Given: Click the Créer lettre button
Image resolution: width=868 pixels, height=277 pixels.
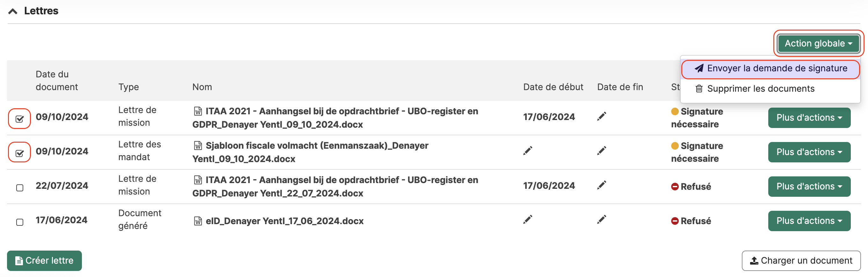Looking at the screenshot, I should click(45, 260).
